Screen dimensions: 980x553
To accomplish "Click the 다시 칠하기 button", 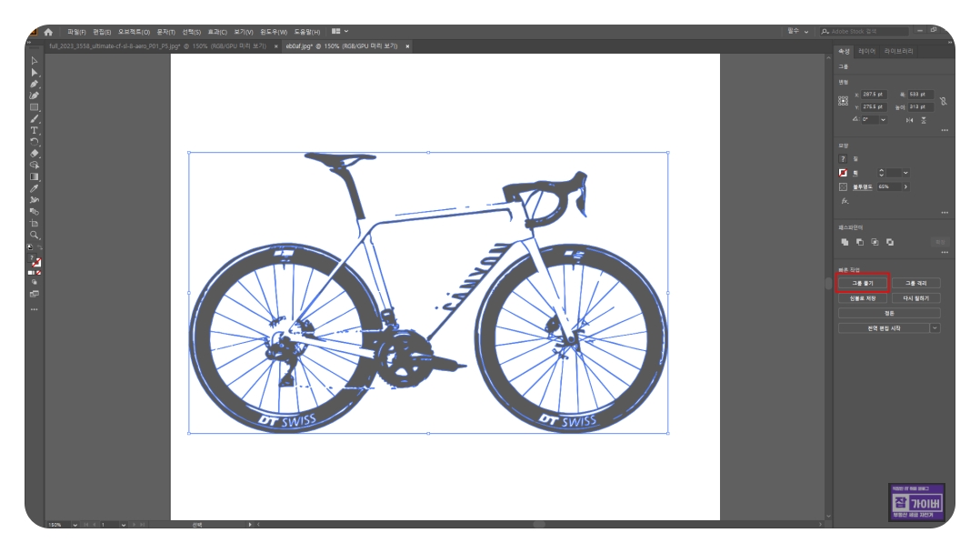I will tap(916, 298).
